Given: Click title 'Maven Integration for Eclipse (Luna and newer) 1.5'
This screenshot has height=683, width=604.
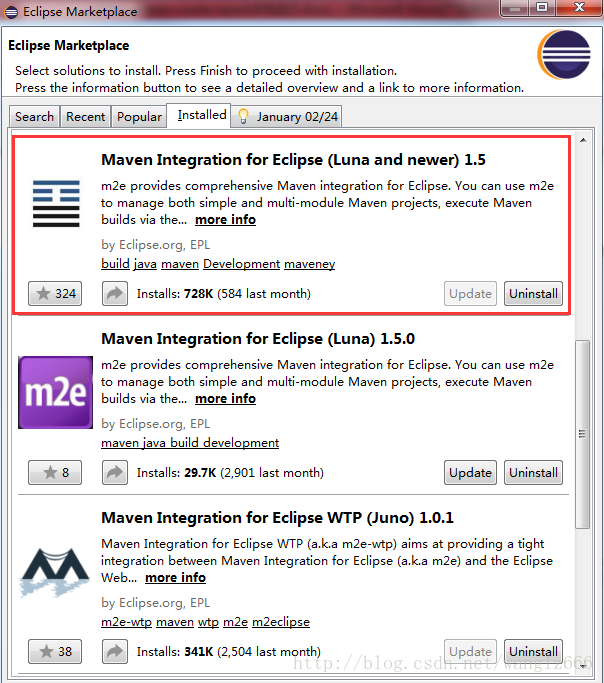Looking at the screenshot, I should pyautogui.click(x=294, y=160).
